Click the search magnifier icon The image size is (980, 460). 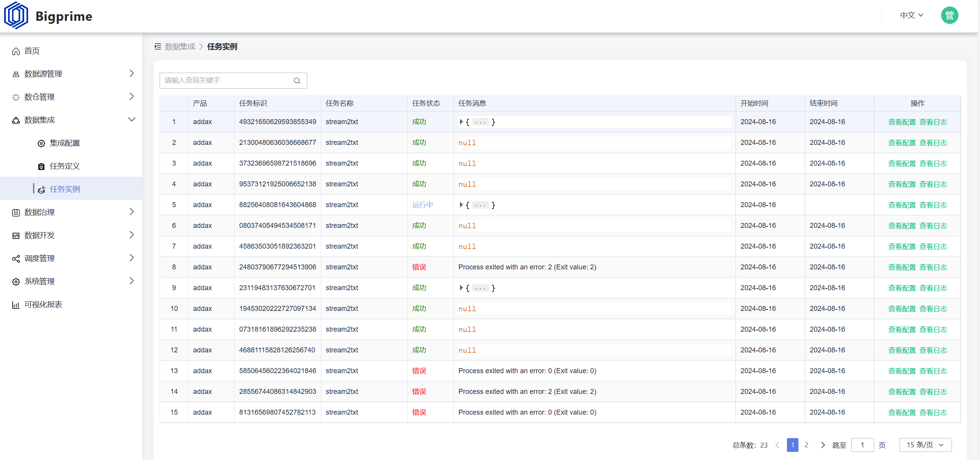297,81
